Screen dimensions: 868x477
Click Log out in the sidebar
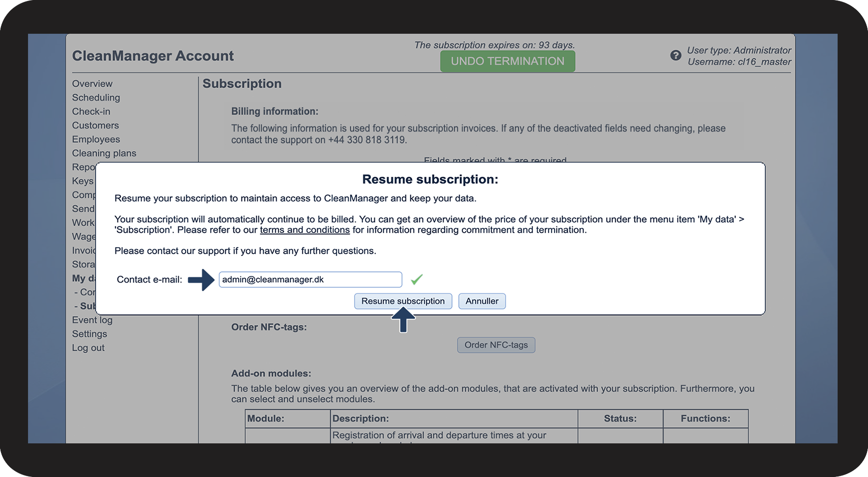tap(88, 348)
